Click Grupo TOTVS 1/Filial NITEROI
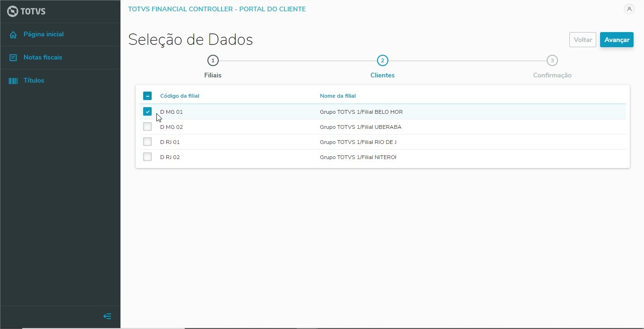This screenshot has height=329, width=644. (x=358, y=157)
